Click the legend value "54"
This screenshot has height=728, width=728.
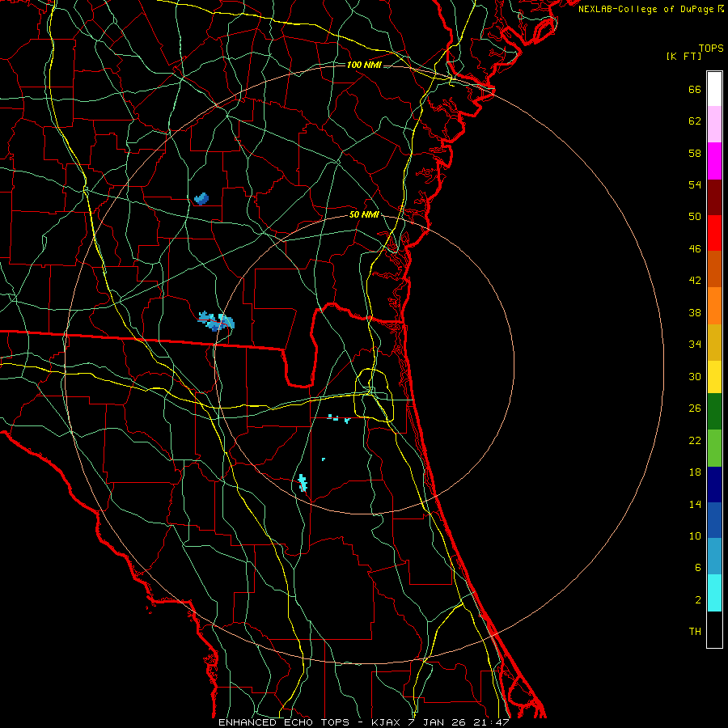click(x=695, y=184)
